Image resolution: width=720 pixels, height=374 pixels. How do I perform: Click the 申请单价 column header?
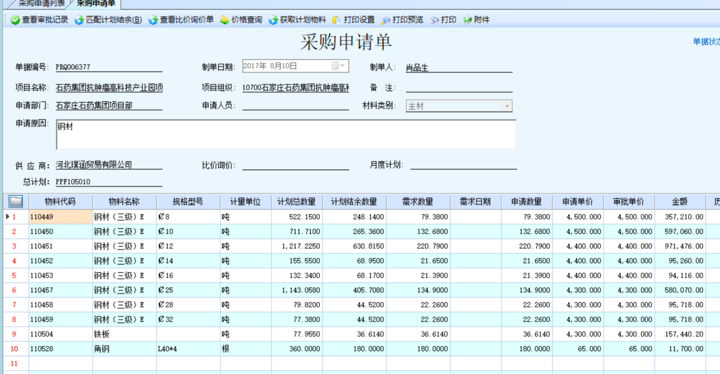[x=577, y=201]
